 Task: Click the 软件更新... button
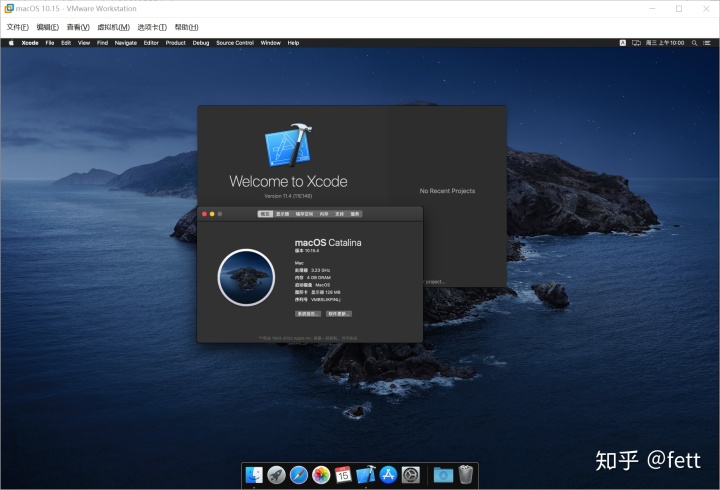coord(339,314)
